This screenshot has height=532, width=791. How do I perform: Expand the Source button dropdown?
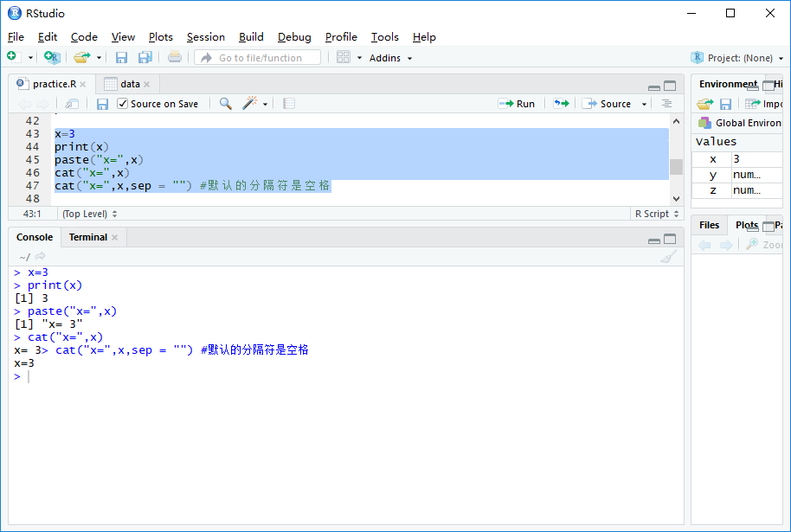coord(644,103)
